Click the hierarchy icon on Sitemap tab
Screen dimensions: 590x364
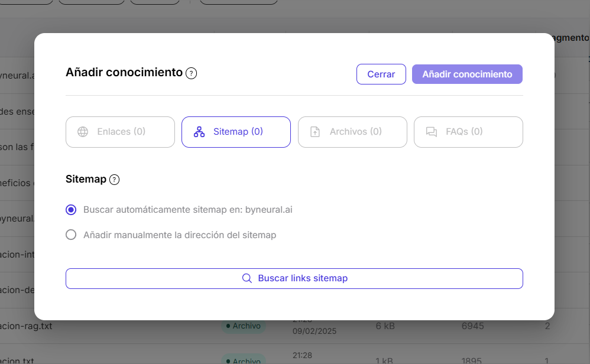pos(199,132)
